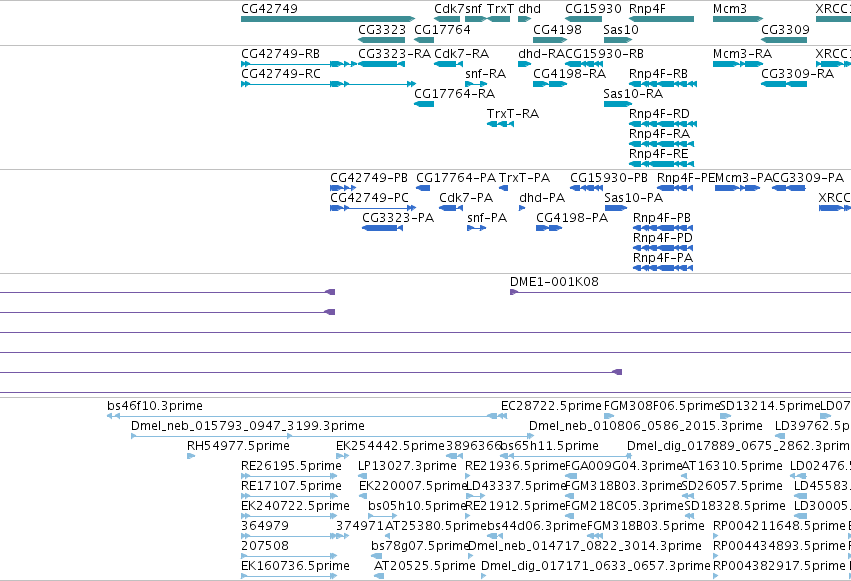Click the Dmel_dig_017171_0633_0657.3prime EST label

pos(595,566)
